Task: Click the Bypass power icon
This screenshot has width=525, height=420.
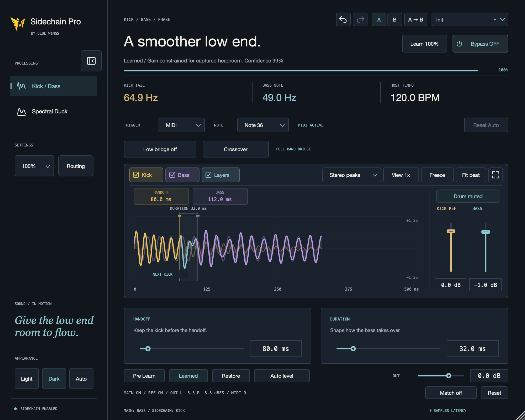Action: tap(459, 44)
